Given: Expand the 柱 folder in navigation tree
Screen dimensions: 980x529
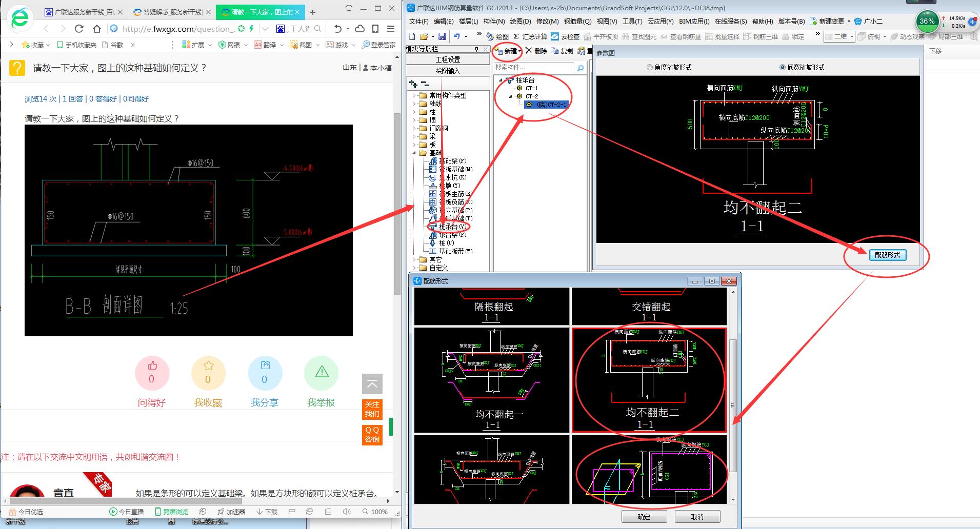Looking at the screenshot, I should click(x=414, y=112).
